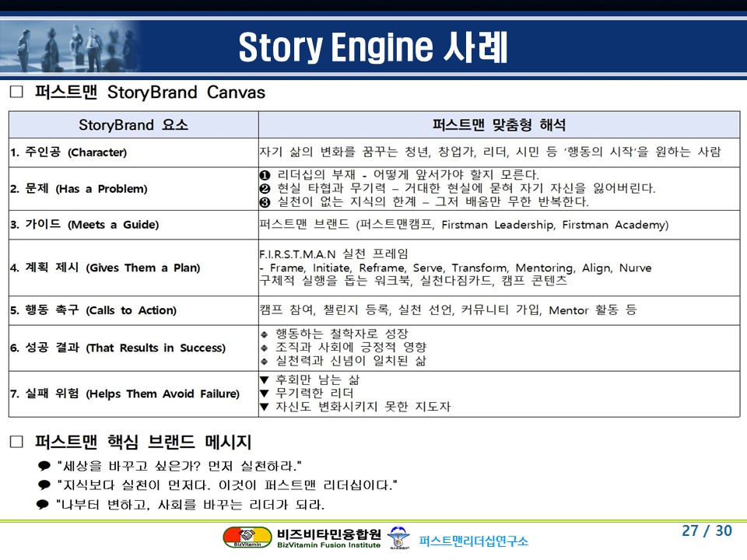Click the checkbox bullet before 퍼스트맨 StoryBrand Canvas
Viewport: 747px width, 560px height.
(x=16, y=92)
